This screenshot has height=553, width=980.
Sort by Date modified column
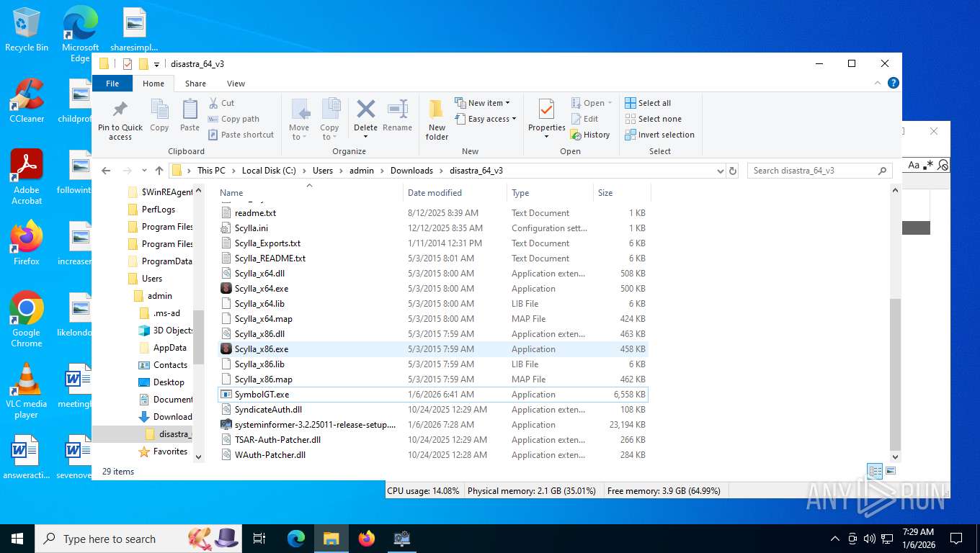coord(455,193)
